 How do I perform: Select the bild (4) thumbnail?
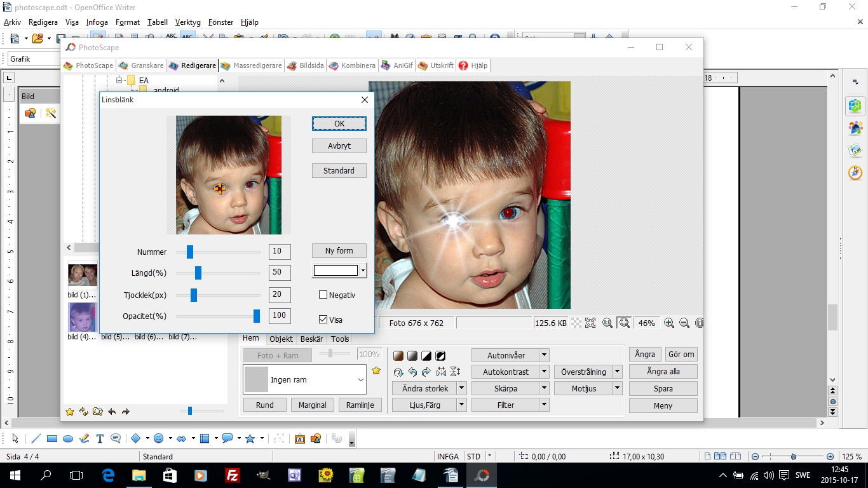pos(82,317)
